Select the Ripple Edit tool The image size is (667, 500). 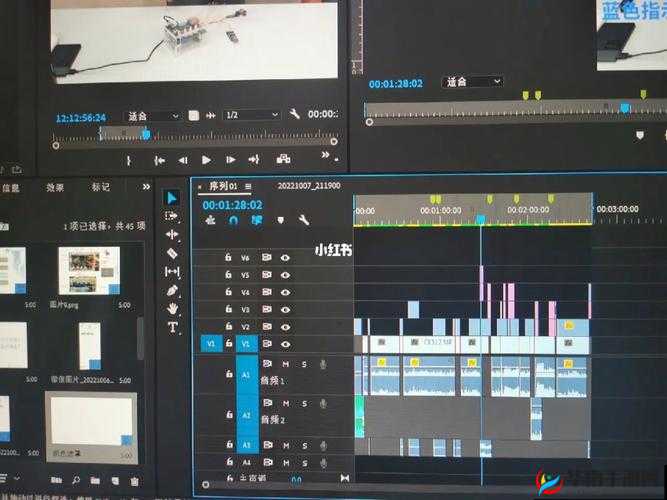click(172, 234)
